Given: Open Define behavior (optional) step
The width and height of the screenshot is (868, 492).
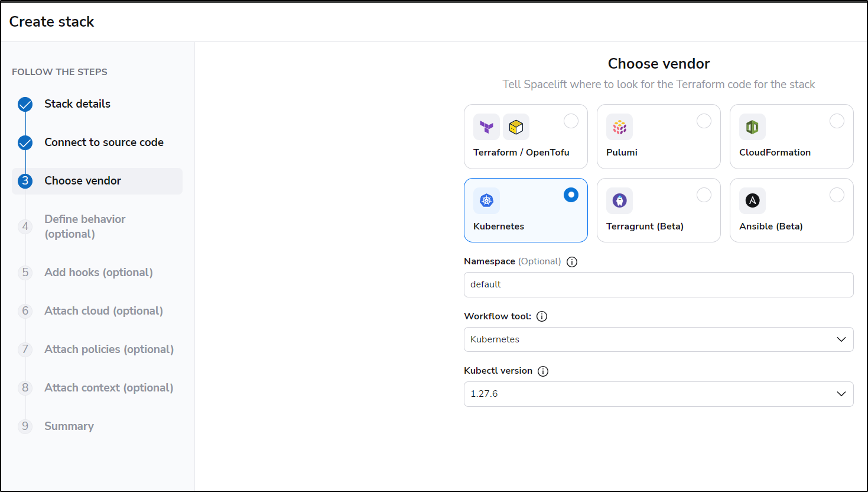Looking at the screenshot, I should click(85, 226).
